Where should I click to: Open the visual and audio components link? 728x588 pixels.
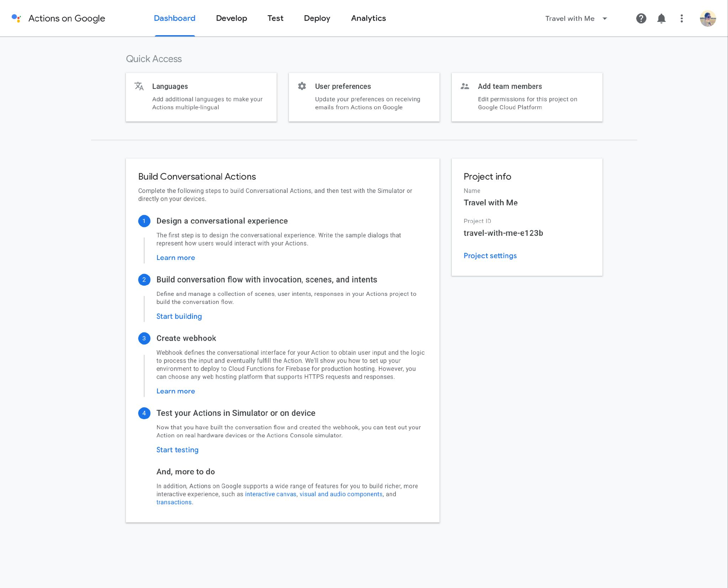point(341,494)
